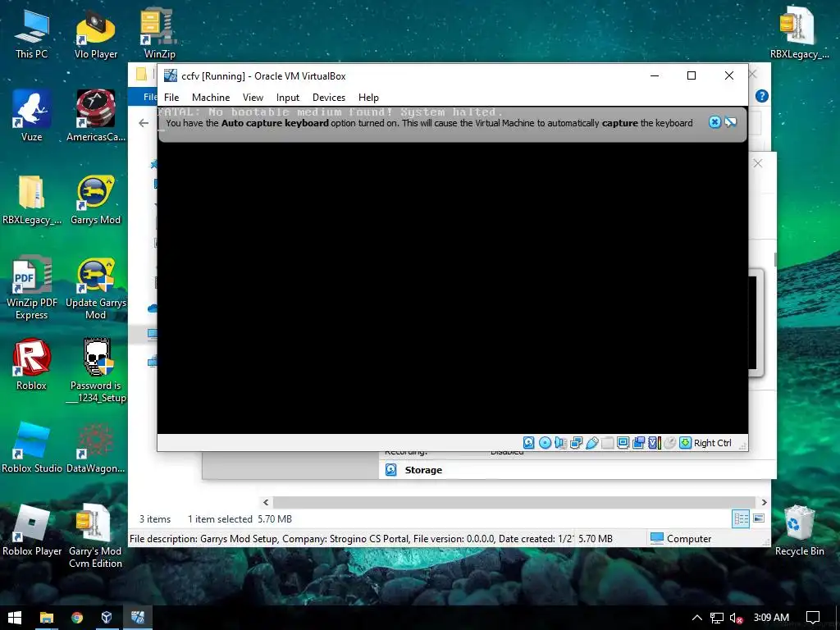Click the right arrow of horizontal scrollbar

coord(765,502)
